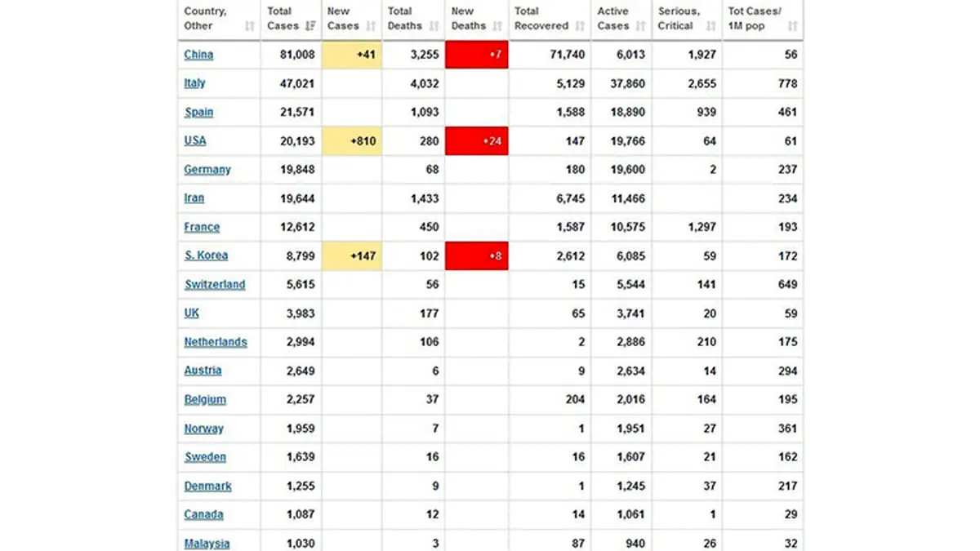Select the Netherlands link

click(216, 342)
